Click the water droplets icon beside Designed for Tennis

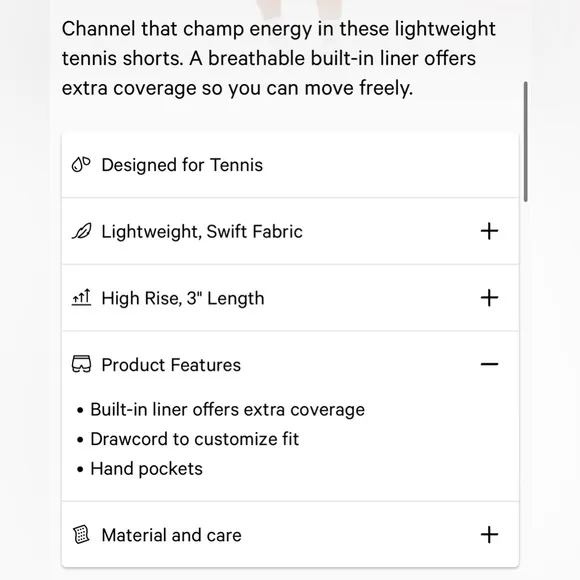pos(81,165)
